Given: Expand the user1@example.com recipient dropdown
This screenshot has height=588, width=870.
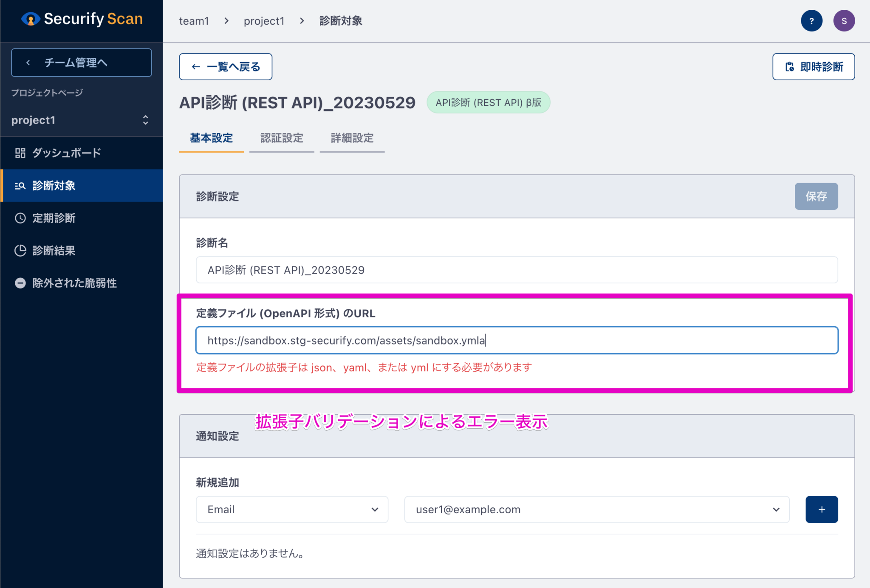Looking at the screenshot, I should (596, 509).
